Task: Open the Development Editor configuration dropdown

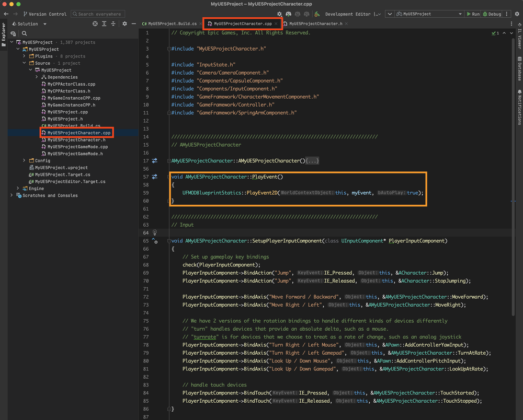Action: point(353,14)
